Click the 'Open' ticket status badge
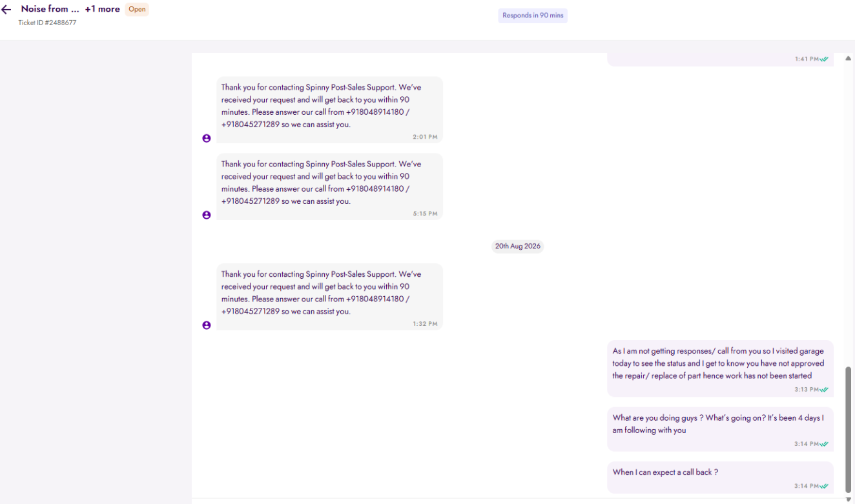Image resolution: width=855 pixels, height=504 pixels. click(x=137, y=10)
